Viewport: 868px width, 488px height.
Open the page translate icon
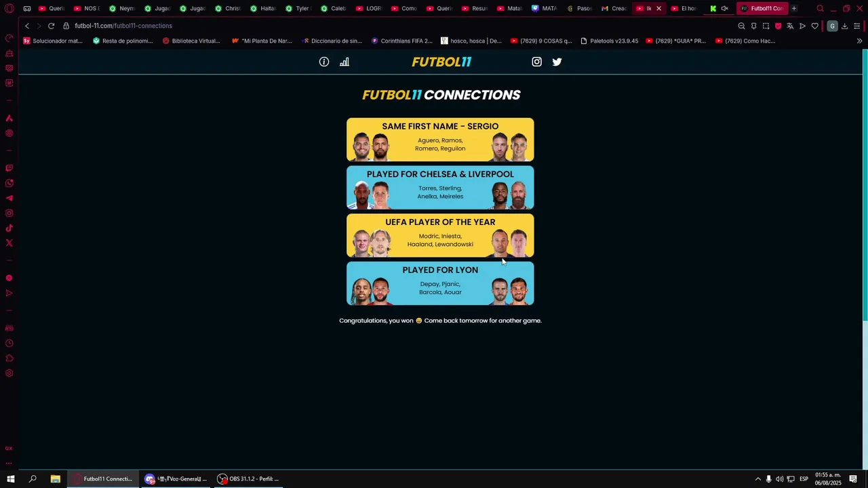(x=790, y=26)
